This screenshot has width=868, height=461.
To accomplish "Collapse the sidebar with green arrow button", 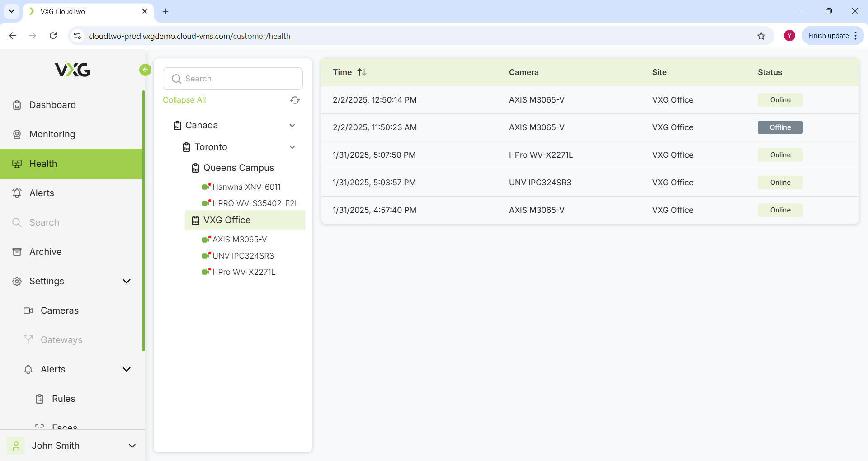I will tap(145, 70).
